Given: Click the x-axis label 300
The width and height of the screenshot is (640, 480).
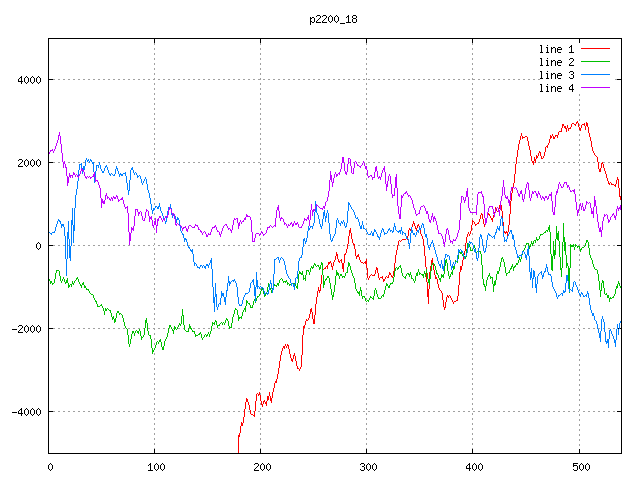Looking at the screenshot, I should click(x=368, y=467).
